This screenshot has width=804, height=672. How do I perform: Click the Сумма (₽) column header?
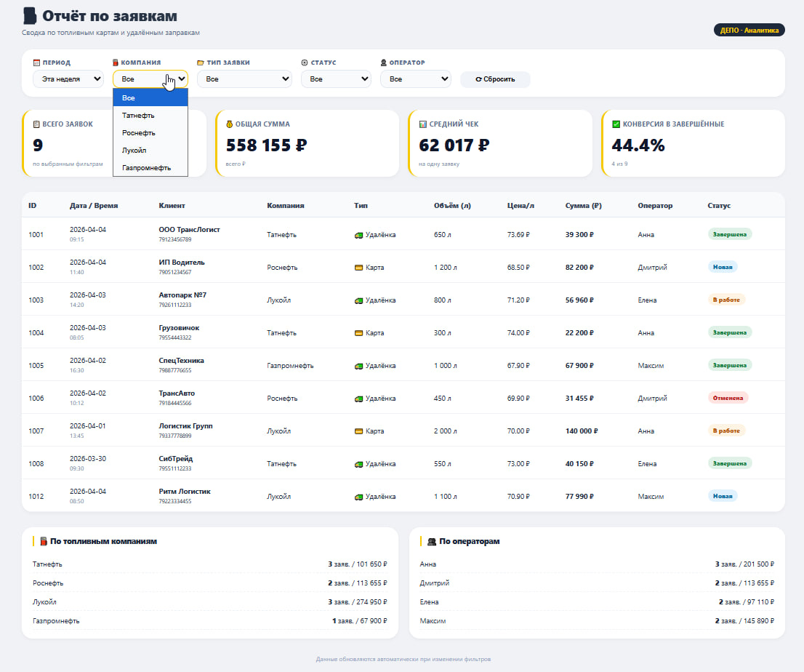pyautogui.click(x=584, y=206)
